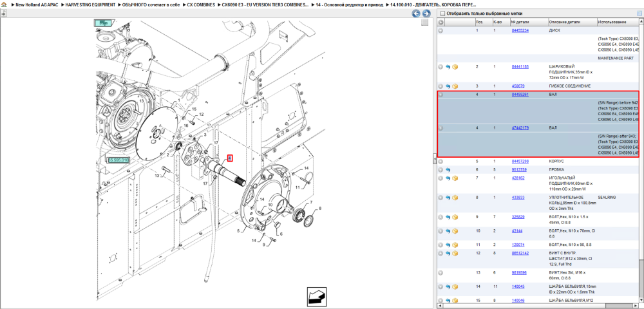Sort by the '№ детали' column header

coord(529,22)
